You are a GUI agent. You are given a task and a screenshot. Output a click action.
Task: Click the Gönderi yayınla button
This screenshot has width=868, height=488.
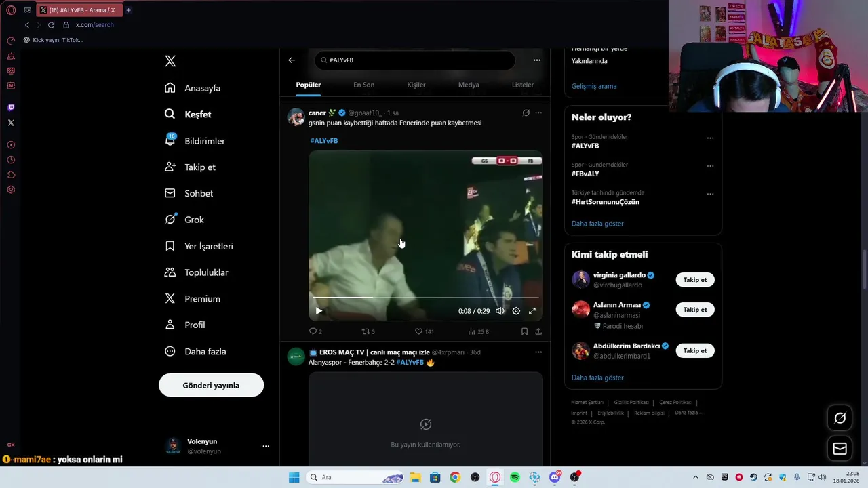211,385
